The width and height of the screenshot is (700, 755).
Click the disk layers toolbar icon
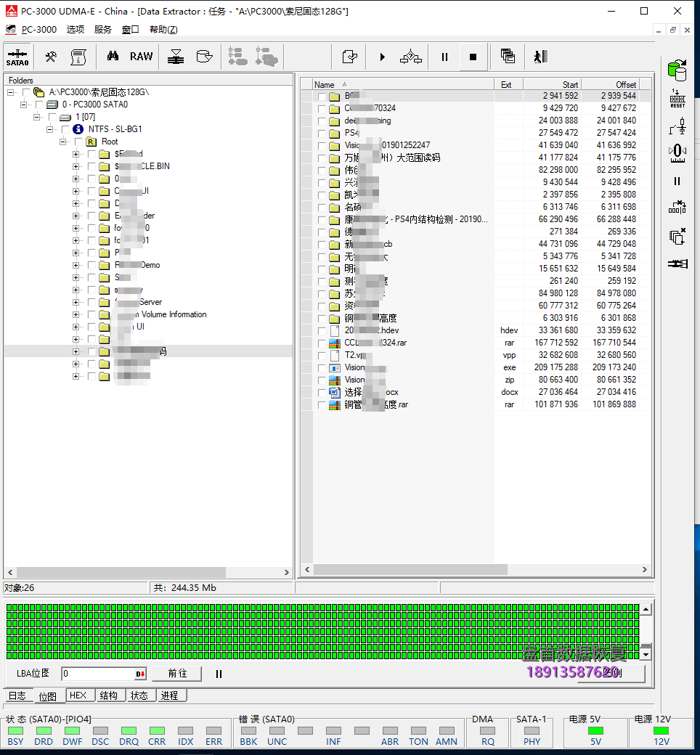pyautogui.click(x=176, y=57)
